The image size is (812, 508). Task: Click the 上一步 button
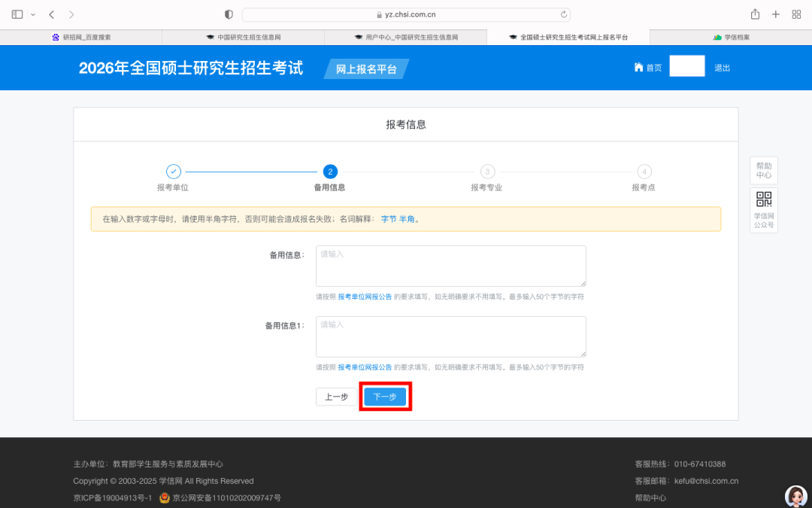[x=336, y=397]
